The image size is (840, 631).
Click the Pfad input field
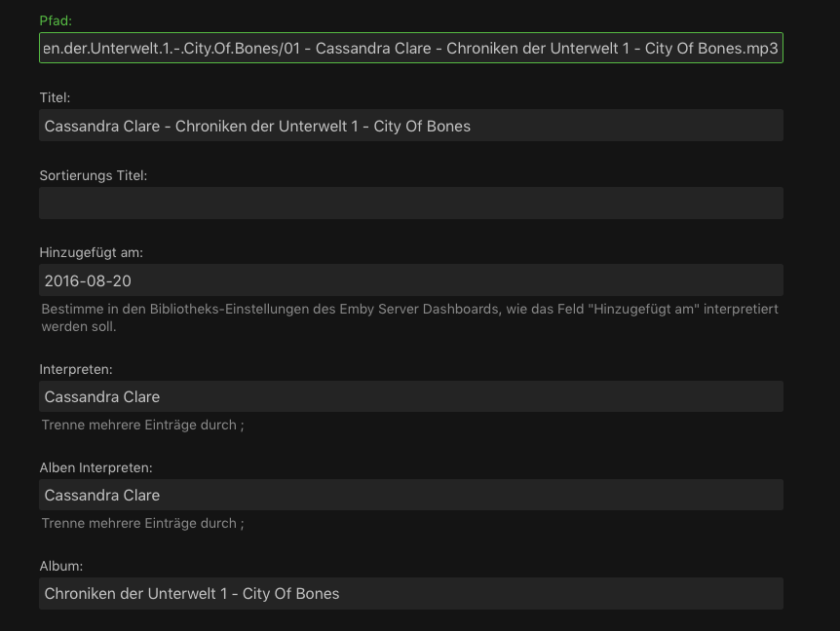click(x=411, y=48)
